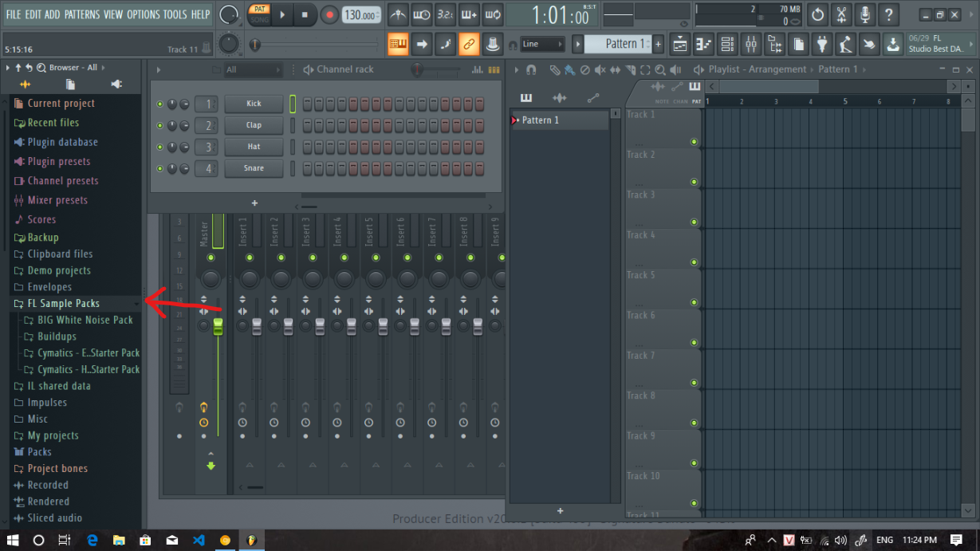Open the Clap channel button
Viewport: 980px width, 551px height.
pyautogui.click(x=254, y=125)
